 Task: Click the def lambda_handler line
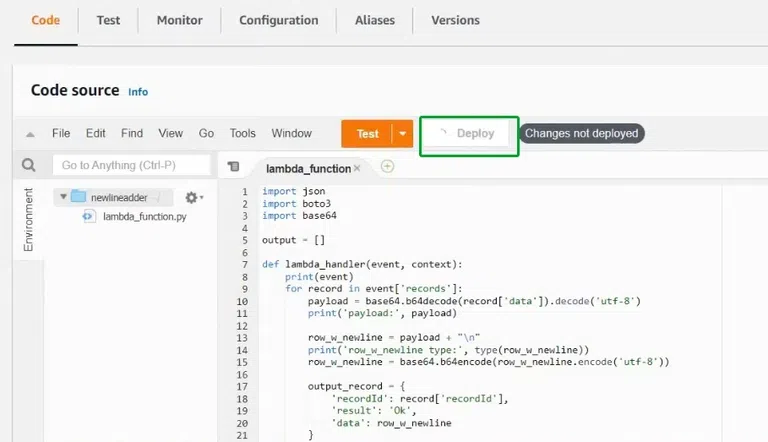click(x=362, y=265)
